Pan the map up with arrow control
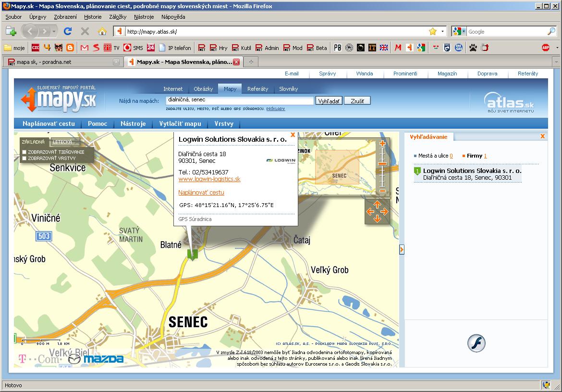562x392 pixels. 377,204
